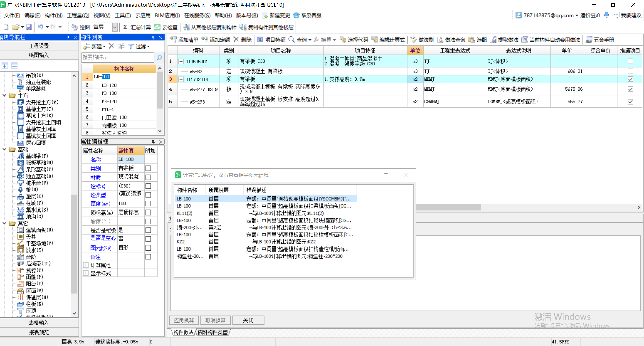The image size is (644, 346).
Task: Open 工程量(Q) menu
Action: (78, 15)
